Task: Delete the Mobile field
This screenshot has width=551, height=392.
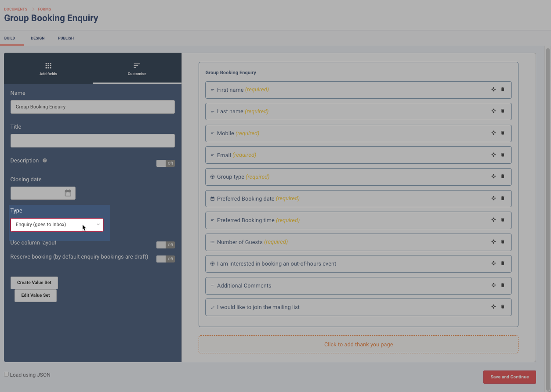Action: point(503,133)
